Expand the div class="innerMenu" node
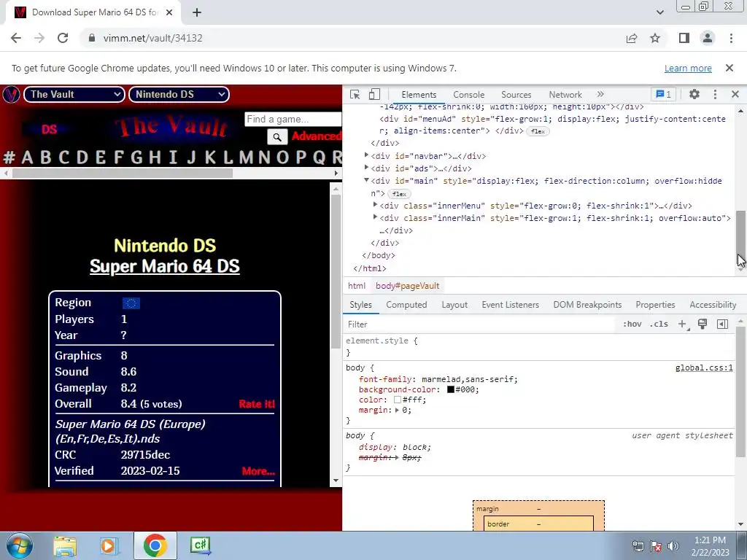The image size is (747, 560). coord(375,205)
